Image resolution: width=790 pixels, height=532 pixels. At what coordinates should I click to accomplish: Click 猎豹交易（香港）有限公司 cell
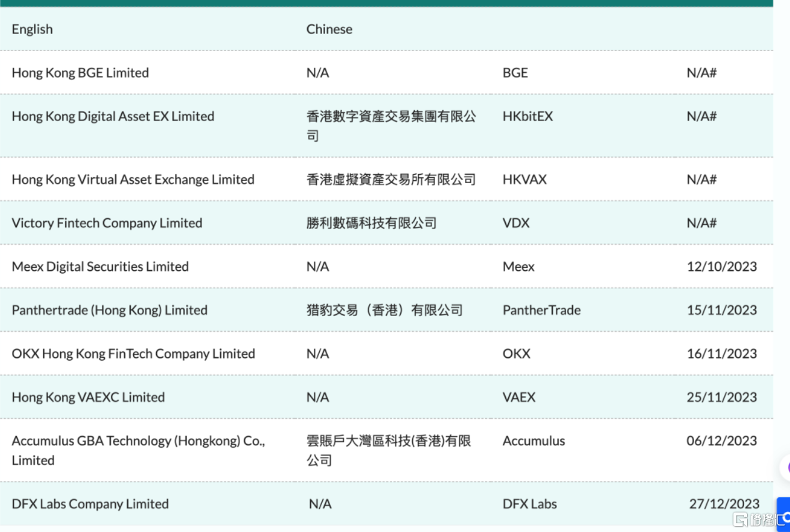click(x=384, y=310)
